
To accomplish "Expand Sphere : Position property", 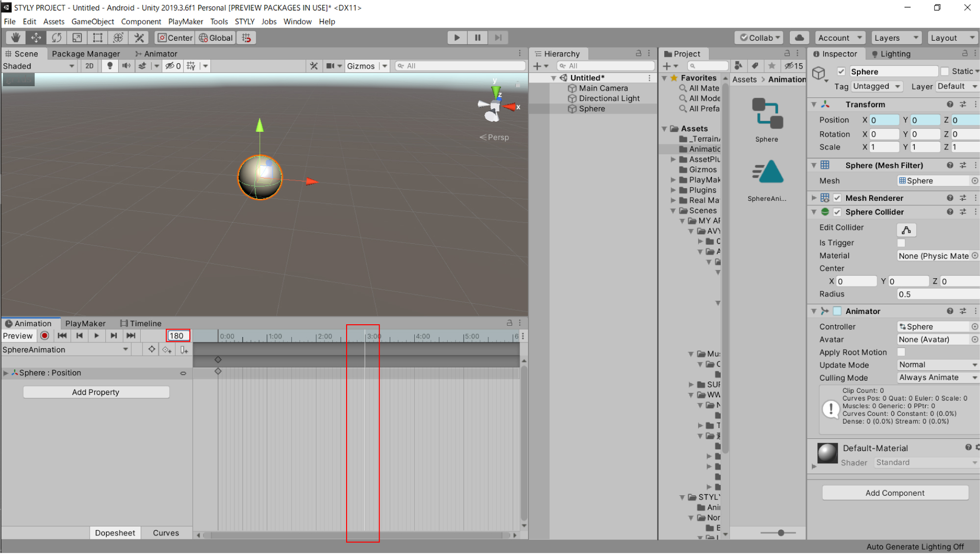I will point(6,373).
